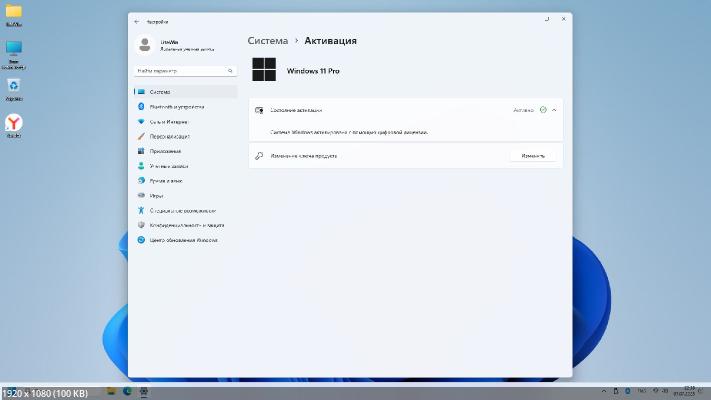Click the Windows logo in Activation page

click(x=264, y=69)
